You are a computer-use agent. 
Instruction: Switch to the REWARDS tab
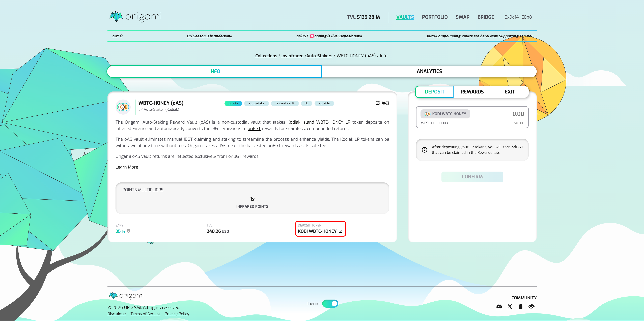472,92
